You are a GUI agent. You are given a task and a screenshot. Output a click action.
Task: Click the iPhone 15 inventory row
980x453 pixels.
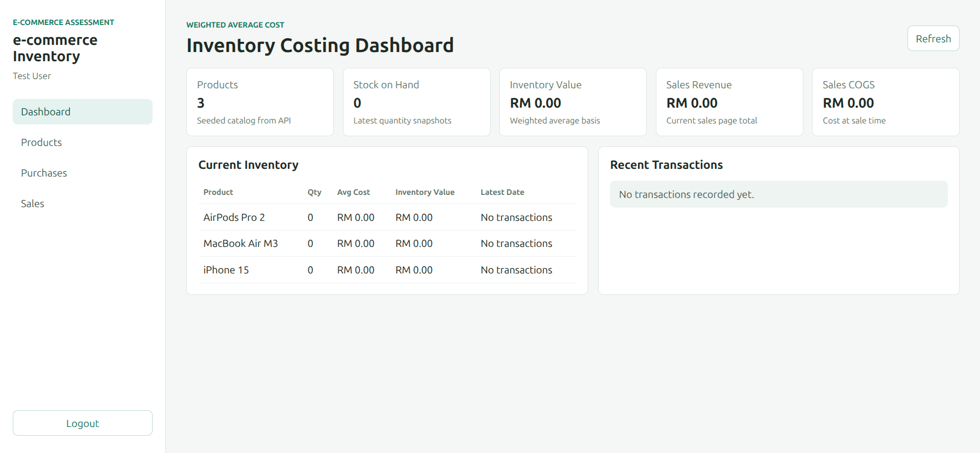(387, 270)
